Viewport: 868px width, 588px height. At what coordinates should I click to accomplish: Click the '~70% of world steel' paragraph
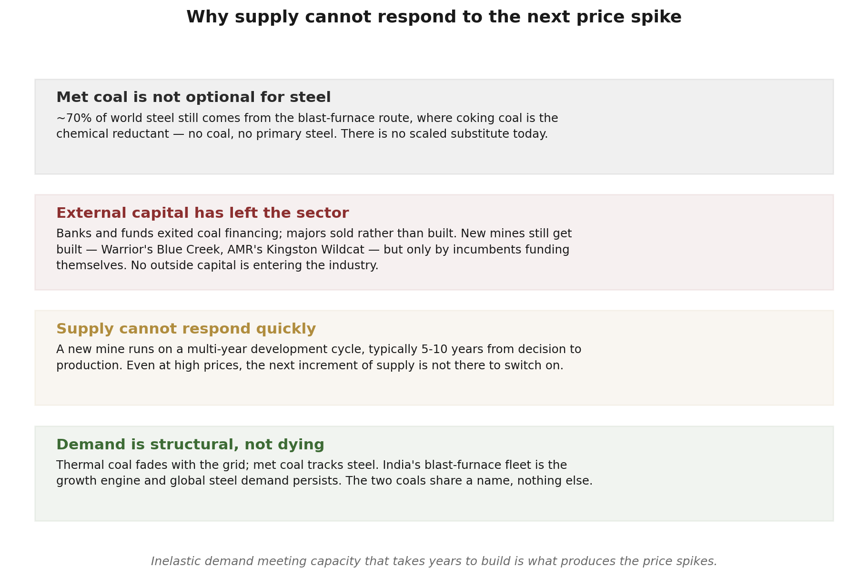pos(307,126)
